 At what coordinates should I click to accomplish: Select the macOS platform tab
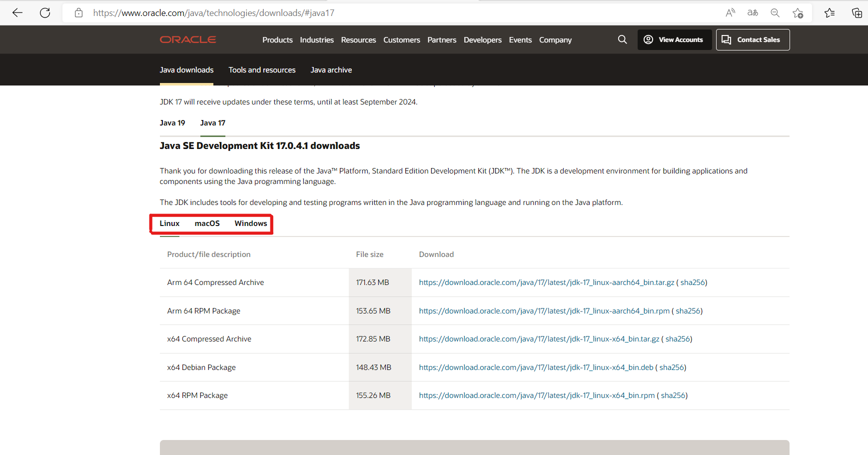click(207, 223)
